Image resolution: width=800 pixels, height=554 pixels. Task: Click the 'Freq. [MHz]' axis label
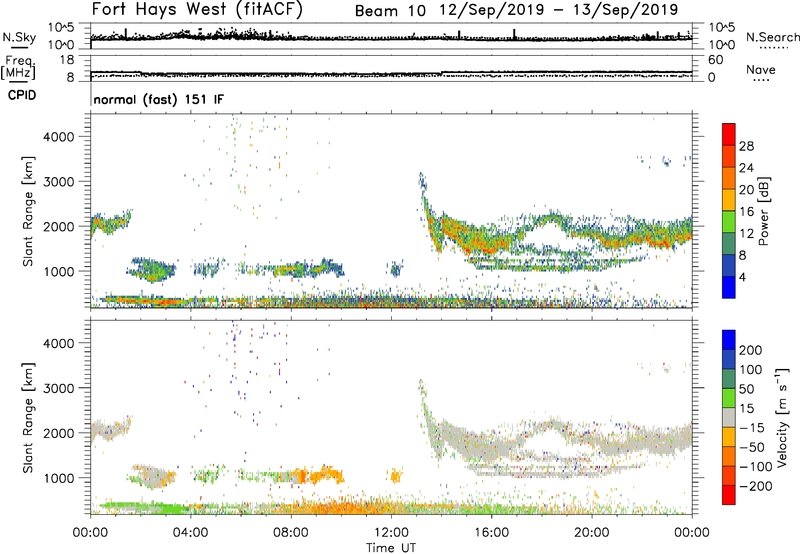[x=18, y=67]
